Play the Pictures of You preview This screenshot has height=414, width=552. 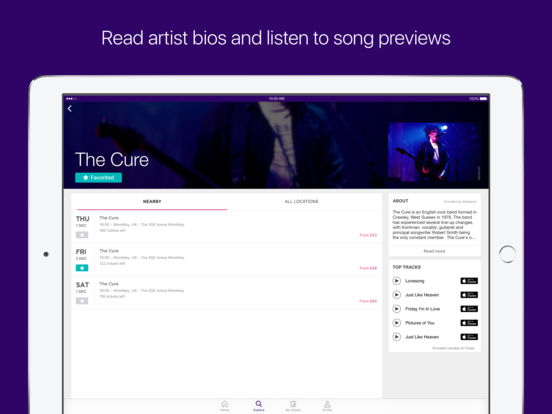(x=396, y=323)
